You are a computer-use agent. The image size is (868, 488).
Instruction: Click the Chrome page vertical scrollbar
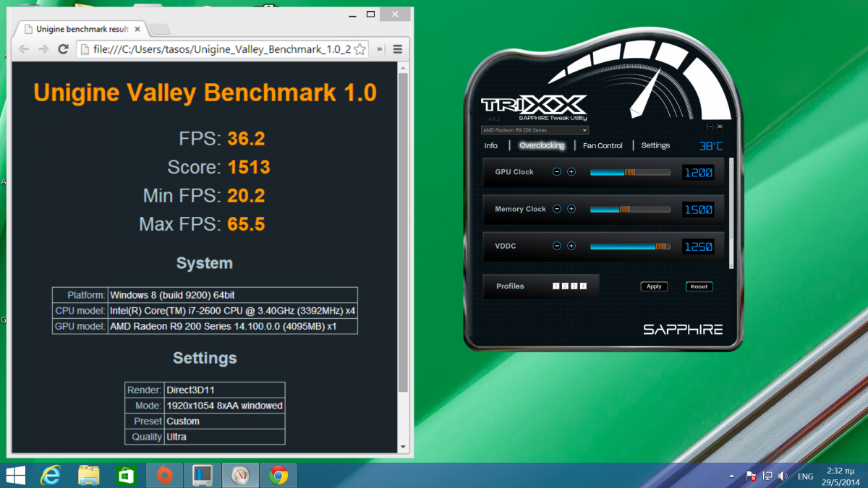(x=403, y=231)
